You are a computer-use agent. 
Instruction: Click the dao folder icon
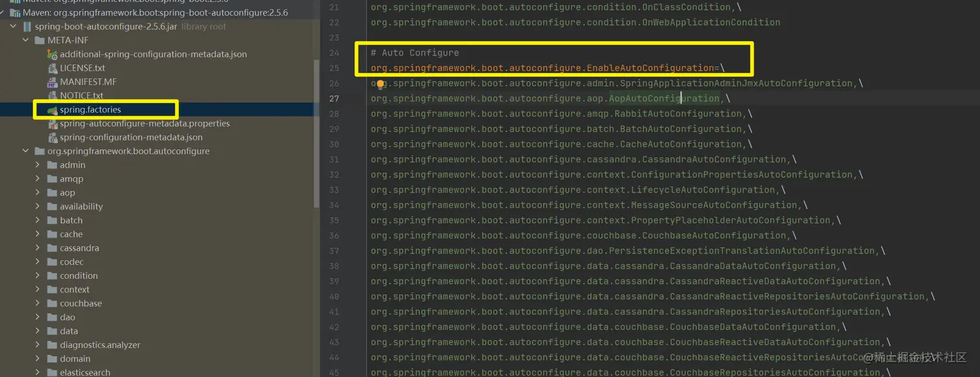click(x=52, y=317)
